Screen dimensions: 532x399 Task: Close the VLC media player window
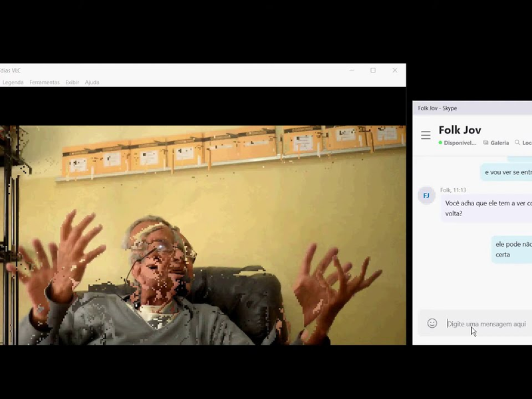(x=394, y=70)
